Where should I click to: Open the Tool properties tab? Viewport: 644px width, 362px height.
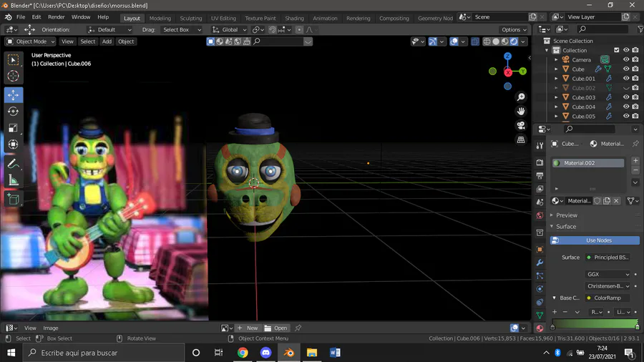click(x=540, y=146)
